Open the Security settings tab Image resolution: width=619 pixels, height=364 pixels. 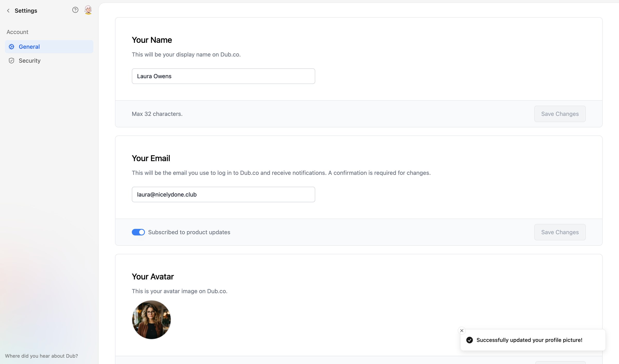tap(49, 61)
